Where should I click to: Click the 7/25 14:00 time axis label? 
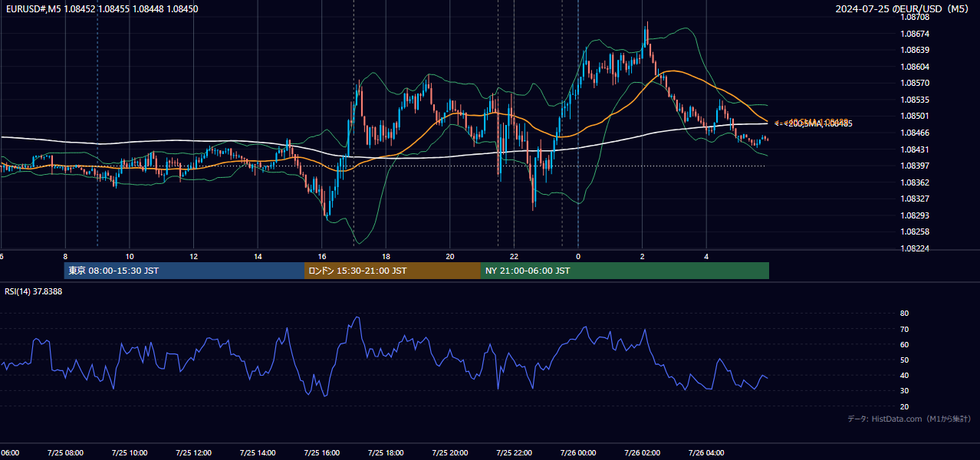[x=258, y=452]
